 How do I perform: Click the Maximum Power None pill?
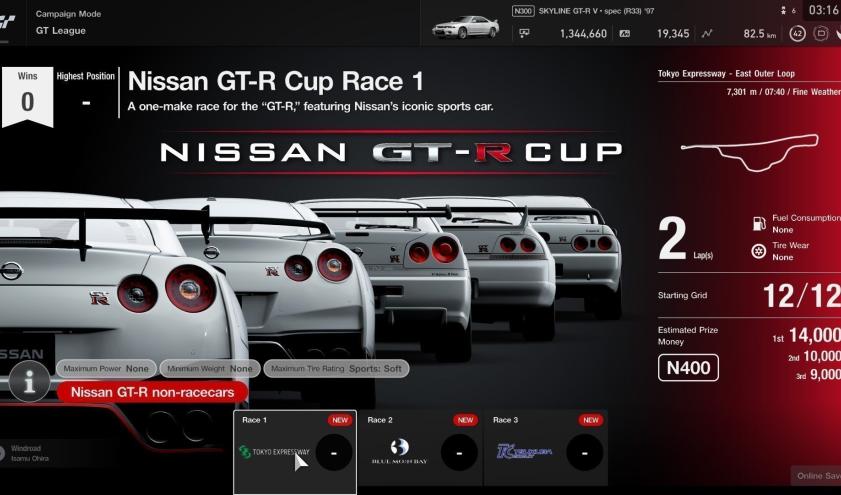[106, 368]
